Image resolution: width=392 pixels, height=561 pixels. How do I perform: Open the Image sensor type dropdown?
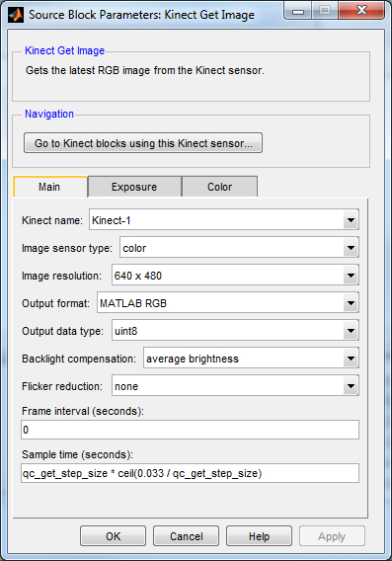coord(239,248)
